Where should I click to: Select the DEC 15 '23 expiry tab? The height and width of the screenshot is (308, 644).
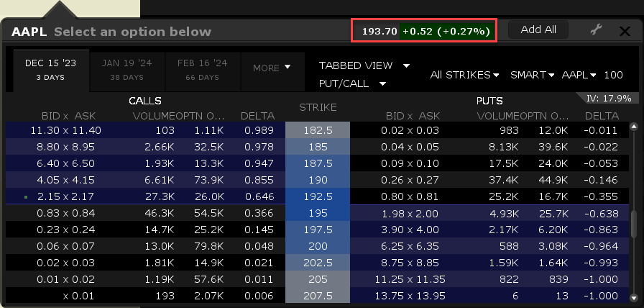pos(50,70)
